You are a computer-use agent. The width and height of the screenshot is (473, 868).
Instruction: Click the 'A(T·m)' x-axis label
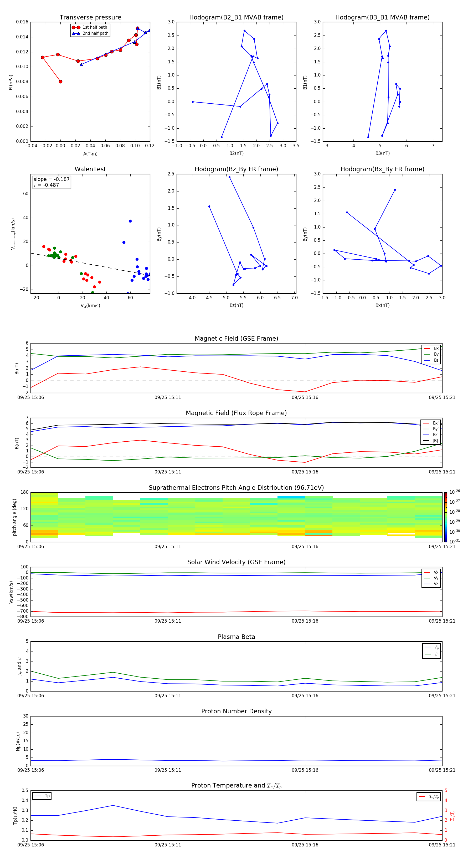coord(90,154)
